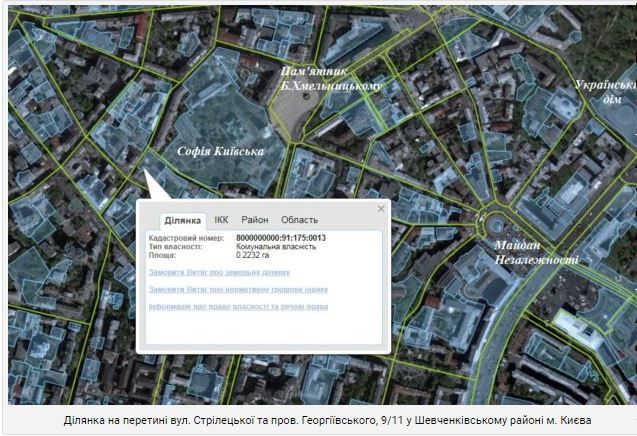The image size is (637, 436).
Task: Click the Софія Київська map label
Action: tap(220, 151)
